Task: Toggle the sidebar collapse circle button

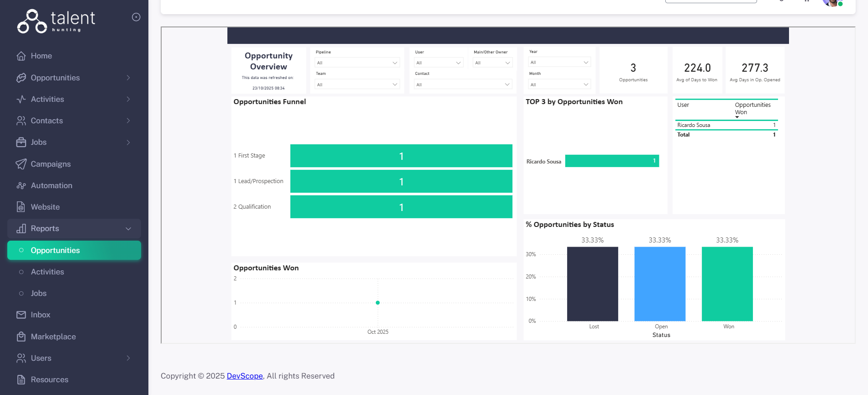Action: pyautogui.click(x=136, y=17)
